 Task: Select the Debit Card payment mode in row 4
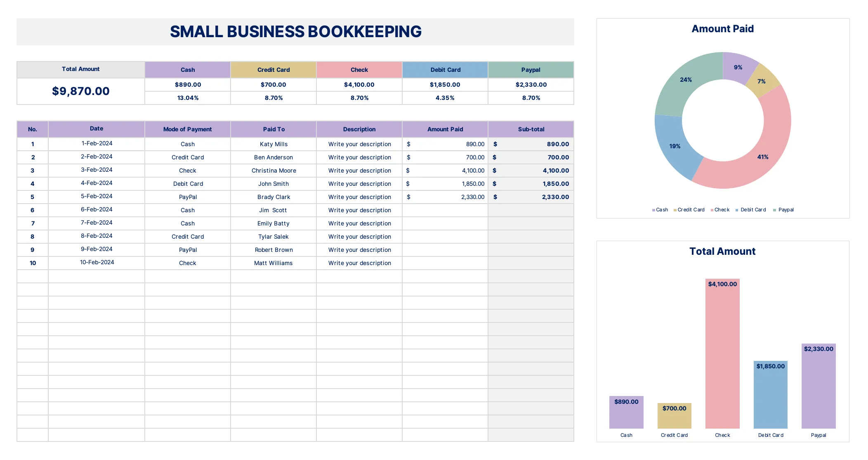click(x=188, y=184)
